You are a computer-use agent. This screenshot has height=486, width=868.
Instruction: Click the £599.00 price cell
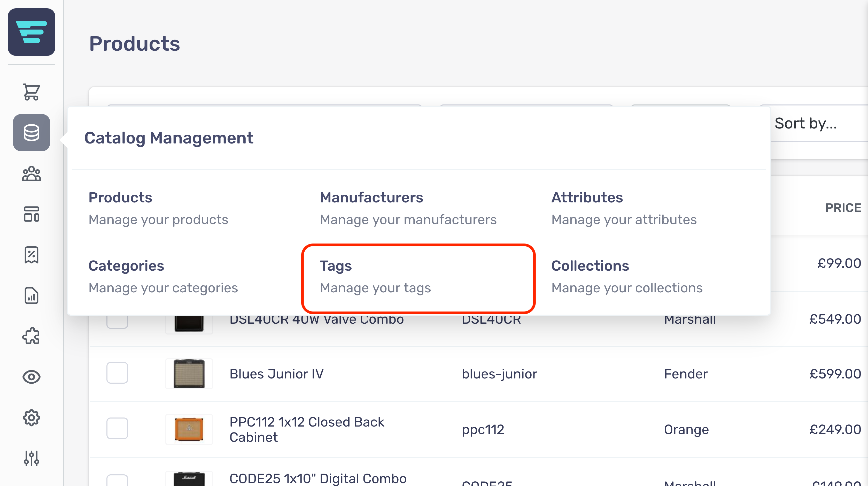835,374
